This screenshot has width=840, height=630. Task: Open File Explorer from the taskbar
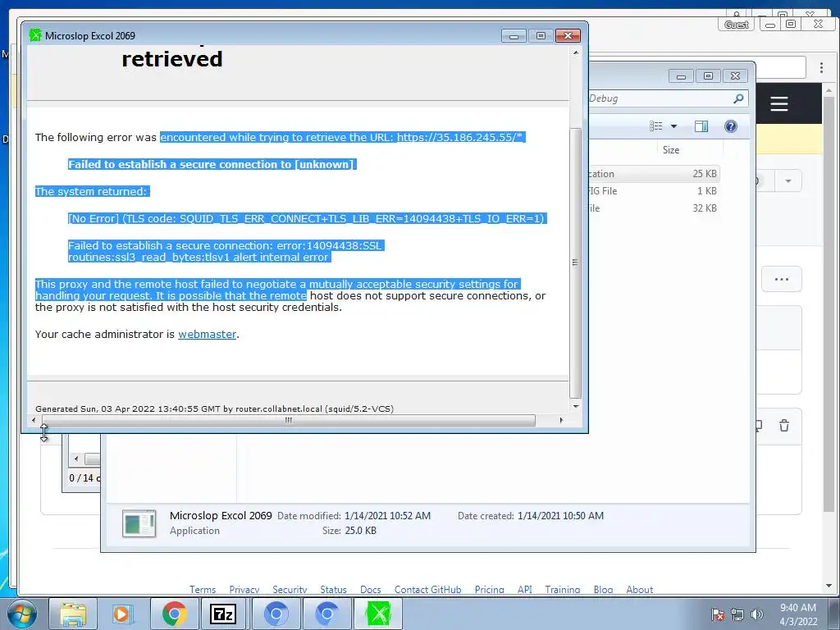(x=73, y=614)
